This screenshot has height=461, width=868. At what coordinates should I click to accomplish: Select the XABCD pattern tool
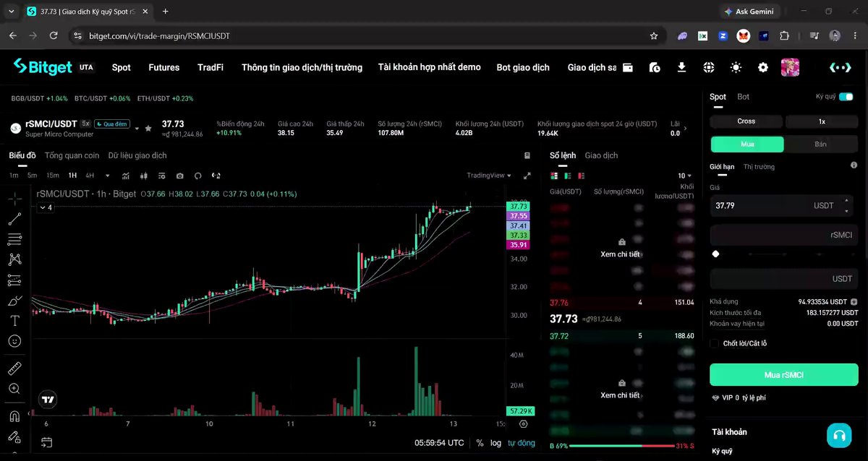click(x=14, y=259)
